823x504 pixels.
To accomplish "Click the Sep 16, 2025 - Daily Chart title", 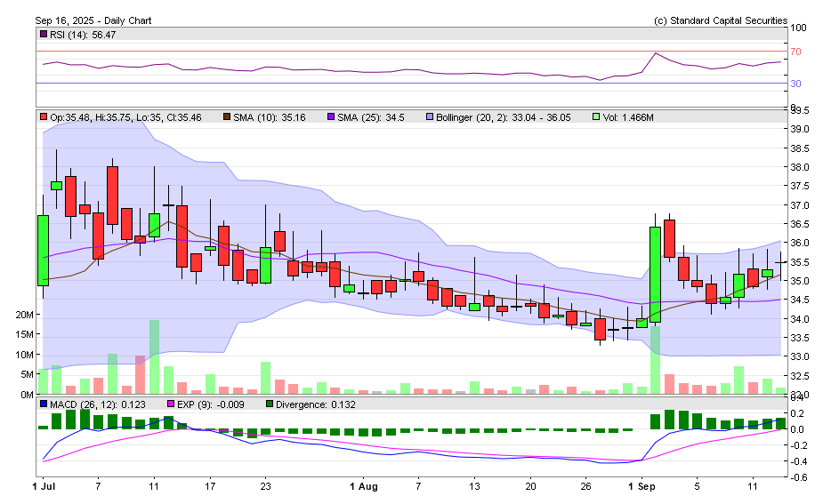I will (93, 20).
